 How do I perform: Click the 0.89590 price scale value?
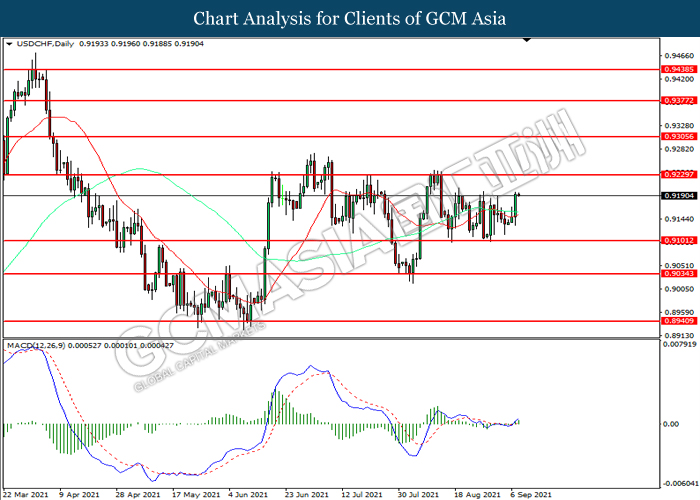click(679, 312)
